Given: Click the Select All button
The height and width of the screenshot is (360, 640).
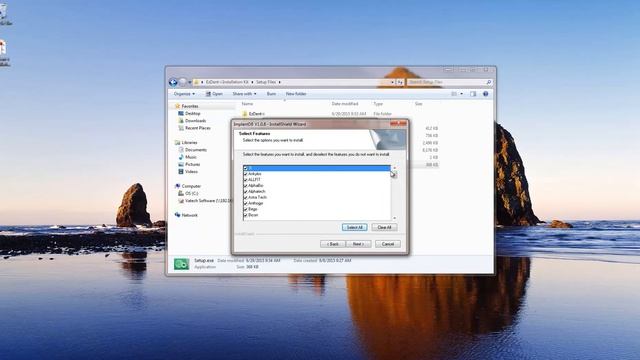Looking at the screenshot, I should pyautogui.click(x=354, y=227).
